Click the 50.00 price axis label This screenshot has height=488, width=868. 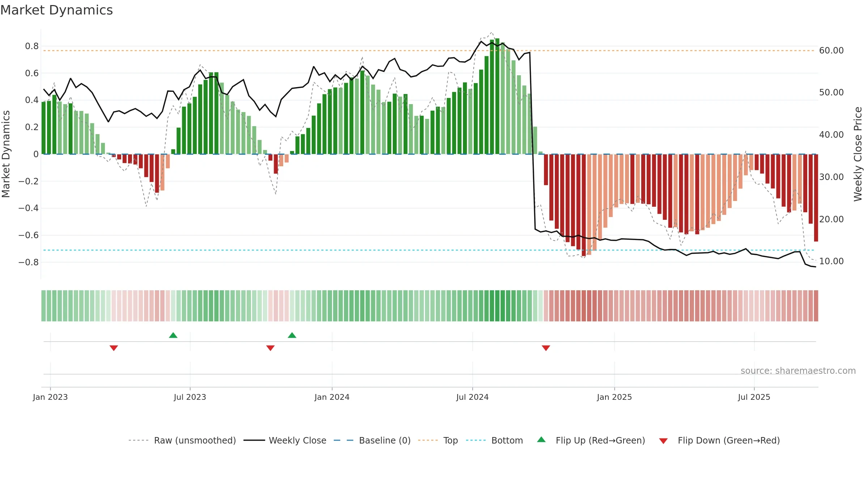pyautogui.click(x=831, y=92)
